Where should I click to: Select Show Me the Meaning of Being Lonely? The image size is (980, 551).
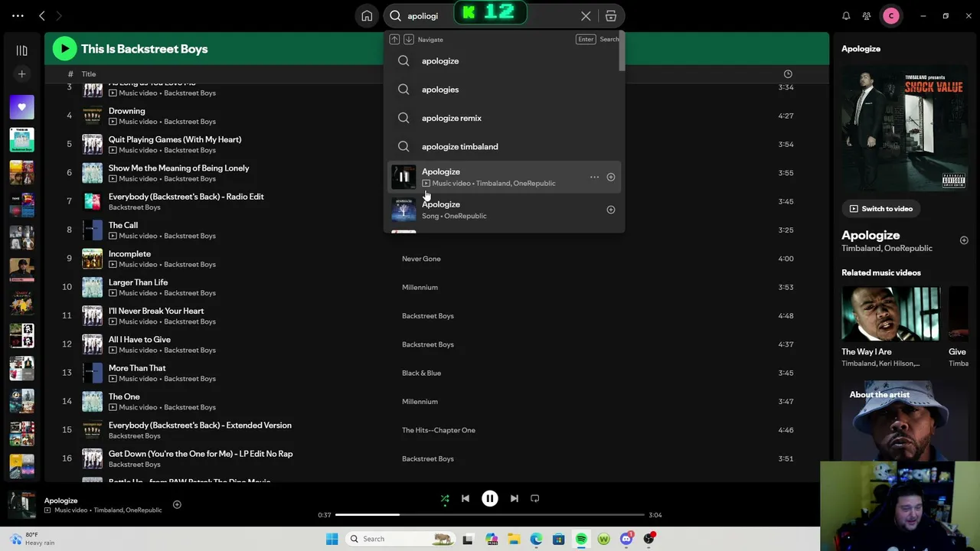(x=178, y=168)
